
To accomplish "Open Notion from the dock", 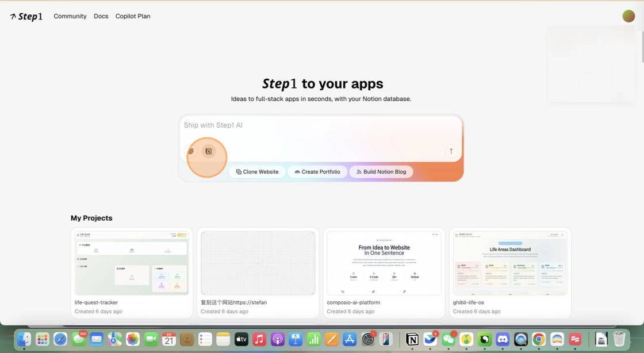I will [412, 339].
